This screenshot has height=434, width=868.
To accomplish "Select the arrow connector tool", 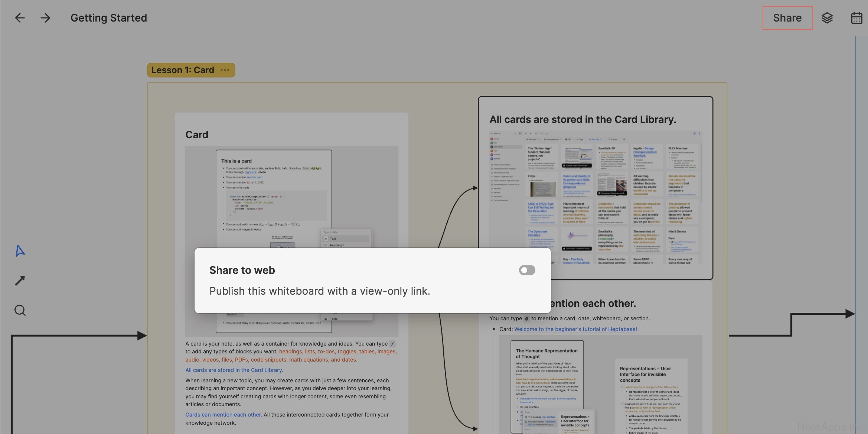I will pyautogui.click(x=20, y=281).
